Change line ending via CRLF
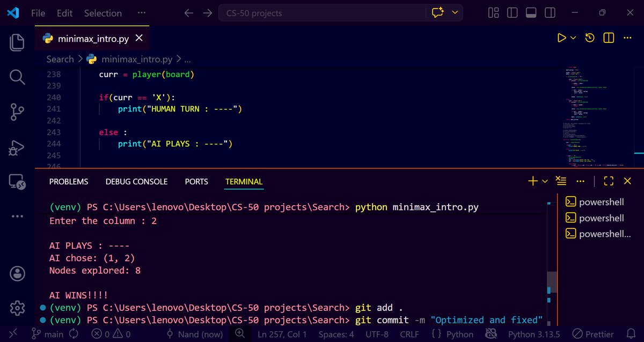Screen dimensions: 644x342 410,334
